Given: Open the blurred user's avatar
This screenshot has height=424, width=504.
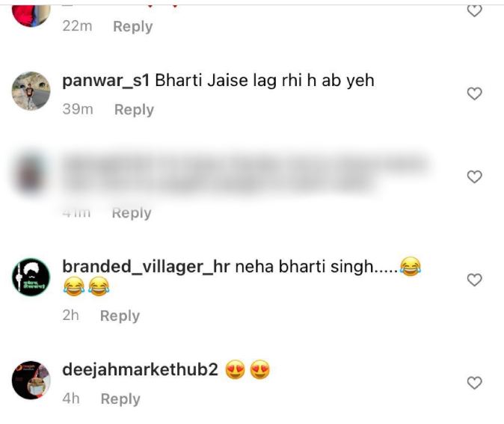Looking at the screenshot, I should (x=31, y=174).
